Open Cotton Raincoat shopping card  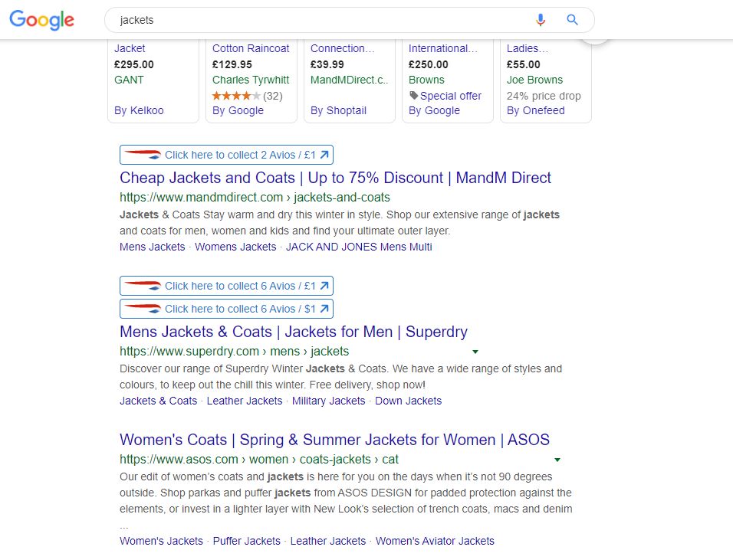coord(251,48)
